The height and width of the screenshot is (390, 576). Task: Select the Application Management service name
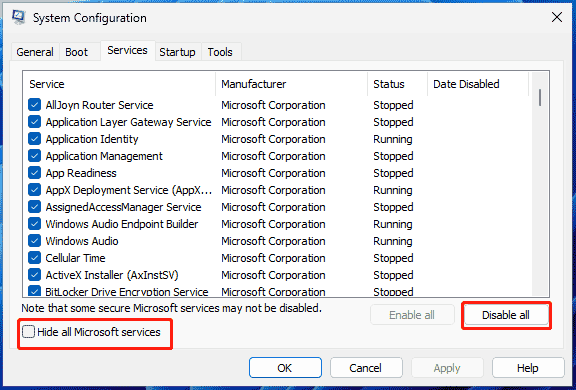[x=104, y=156]
